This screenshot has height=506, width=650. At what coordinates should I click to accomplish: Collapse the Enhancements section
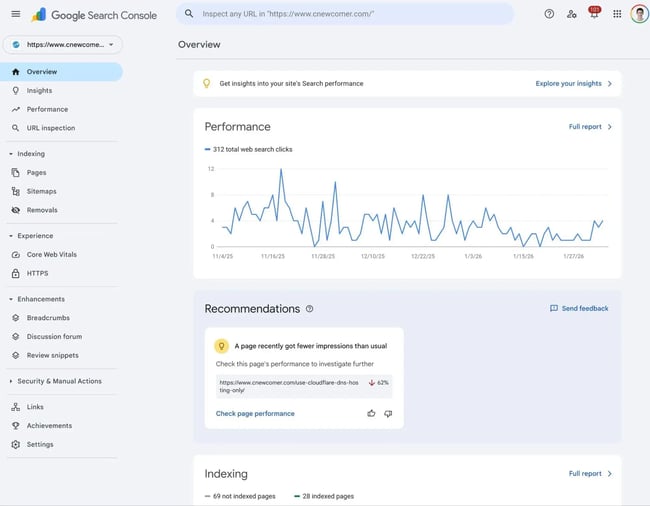tap(11, 299)
